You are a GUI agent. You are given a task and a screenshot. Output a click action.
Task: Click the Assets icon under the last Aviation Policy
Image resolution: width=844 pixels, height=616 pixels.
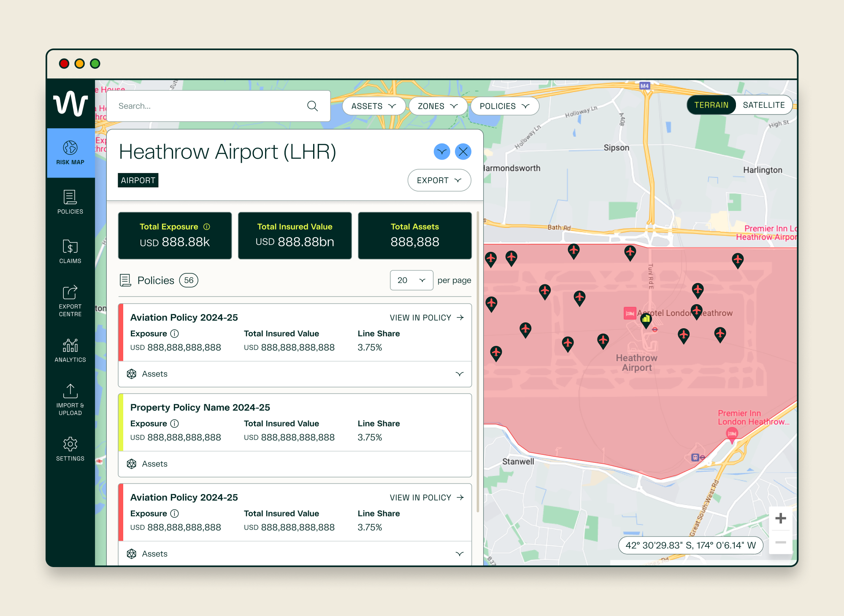pos(132,554)
